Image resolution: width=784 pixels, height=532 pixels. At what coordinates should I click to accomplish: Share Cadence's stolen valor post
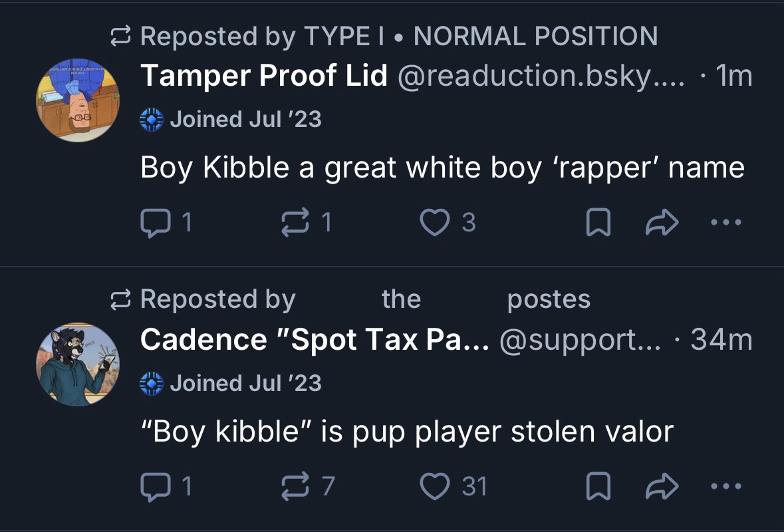(661, 486)
